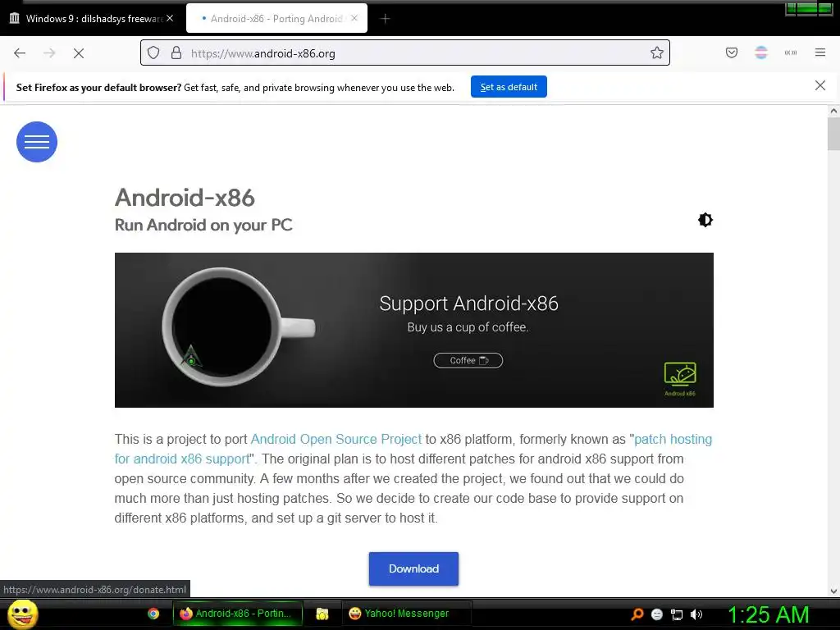Bookmark this page with the star icon
Viewport: 840px width, 630px height.
(657, 53)
